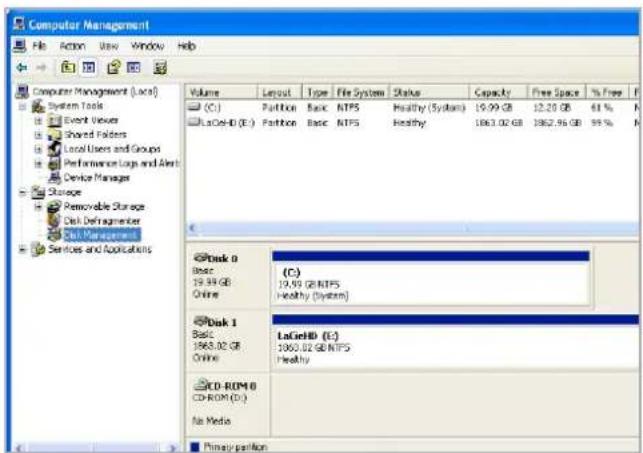Open the Window menu

pyautogui.click(x=148, y=46)
